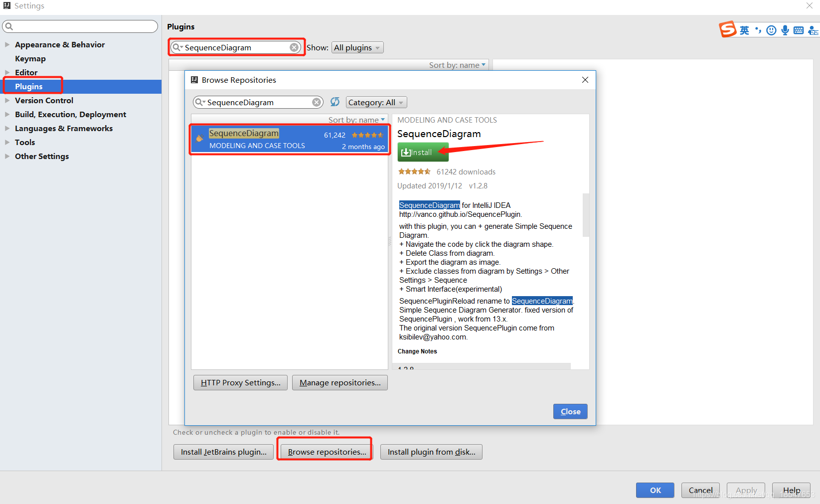Click the star rating beside 61242 downloads
Screen dimensions: 820x504
click(414, 171)
